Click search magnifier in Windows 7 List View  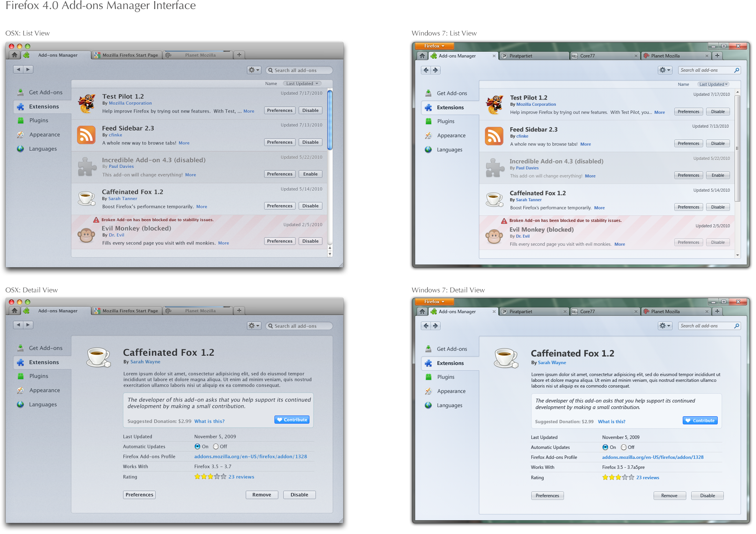click(736, 70)
